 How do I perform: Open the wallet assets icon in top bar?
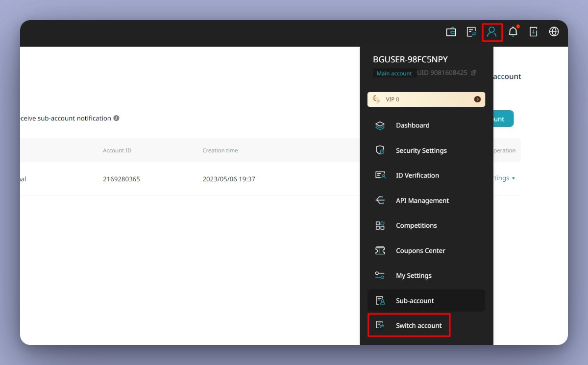click(451, 32)
